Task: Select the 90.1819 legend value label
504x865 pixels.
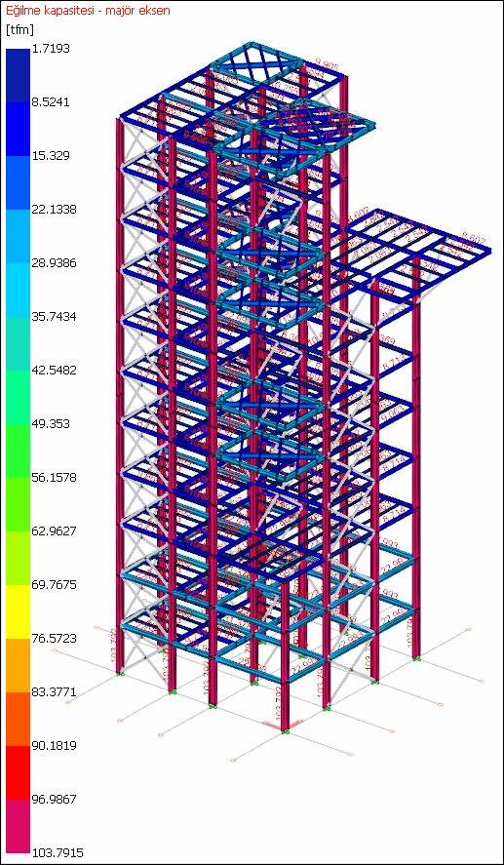Action: tap(55, 745)
